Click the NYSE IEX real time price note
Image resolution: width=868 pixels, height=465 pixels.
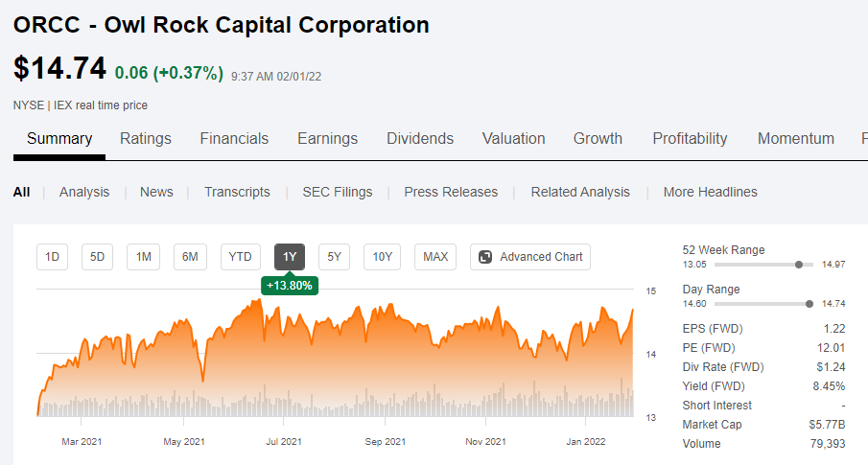point(81,105)
